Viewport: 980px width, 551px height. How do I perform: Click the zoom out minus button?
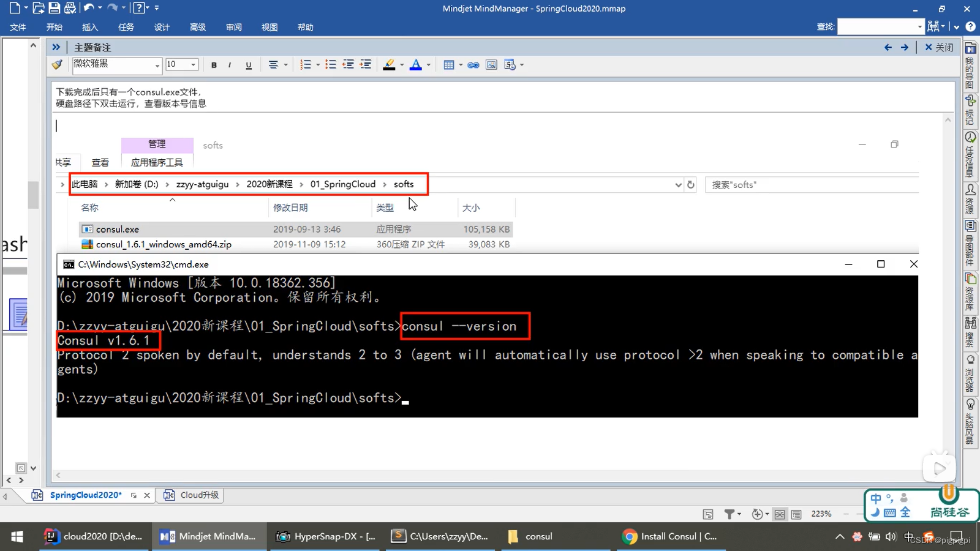tap(846, 514)
